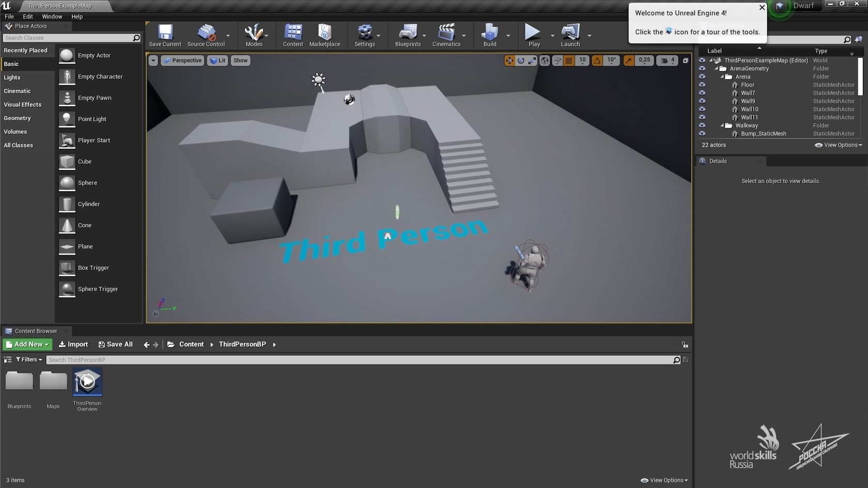Open the viewport options dropdown arrow
The height and width of the screenshot is (488, 868).
click(153, 60)
